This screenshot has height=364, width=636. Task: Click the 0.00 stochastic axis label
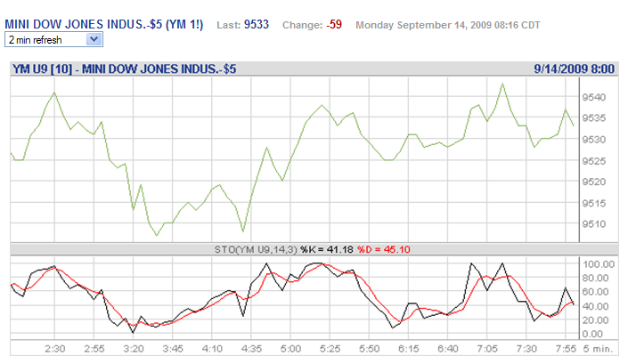click(x=592, y=334)
